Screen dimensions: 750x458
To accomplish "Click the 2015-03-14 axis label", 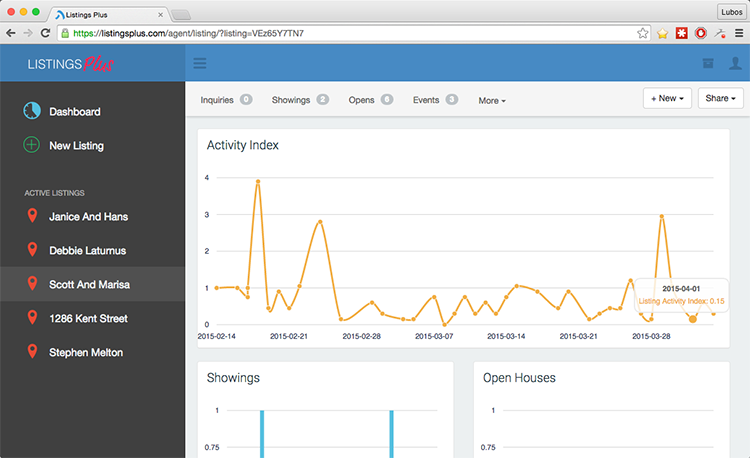I will coord(506,336).
